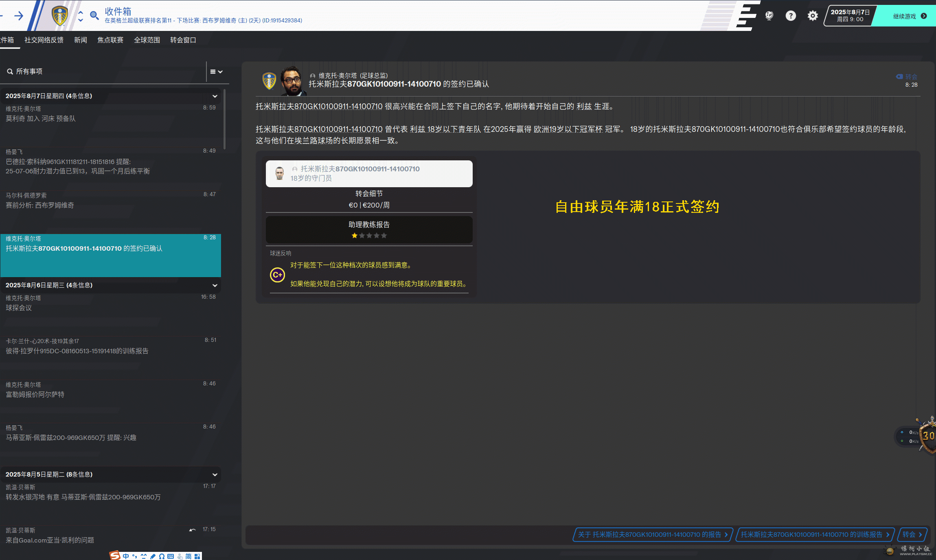Open the help question mark icon
936x560 pixels.
[x=790, y=16]
